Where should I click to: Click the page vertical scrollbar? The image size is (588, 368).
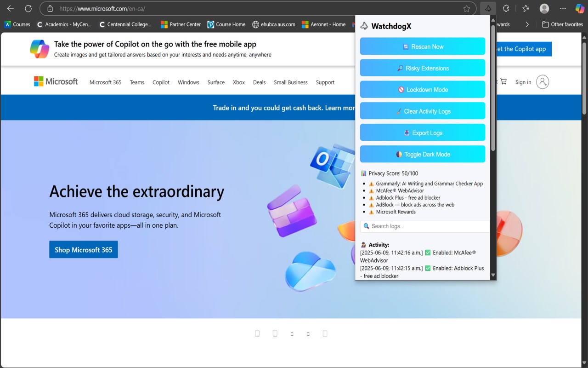pyautogui.click(x=584, y=78)
